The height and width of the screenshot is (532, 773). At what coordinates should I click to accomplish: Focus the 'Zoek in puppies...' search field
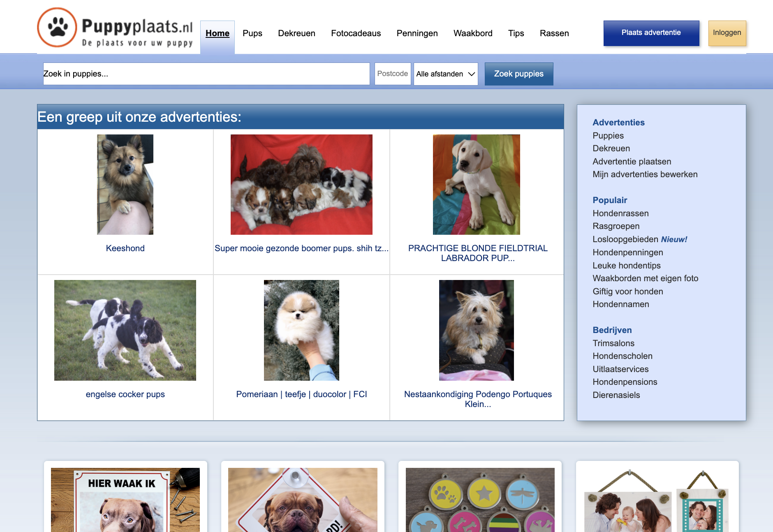[206, 74]
